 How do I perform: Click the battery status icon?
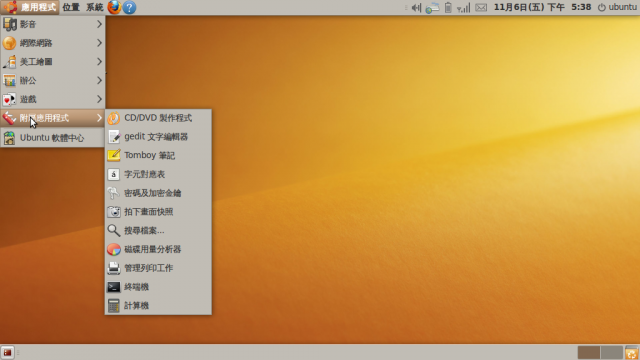point(448,7)
